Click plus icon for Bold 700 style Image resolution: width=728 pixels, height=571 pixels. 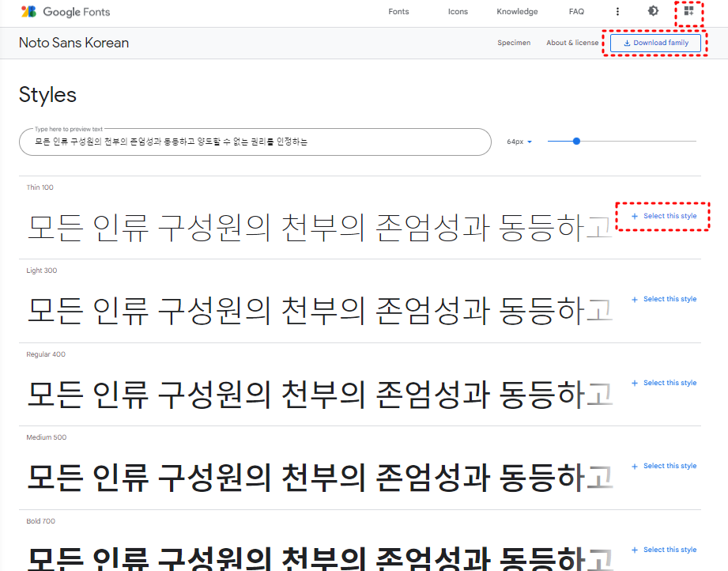pyautogui.click(x=635, y=550)
